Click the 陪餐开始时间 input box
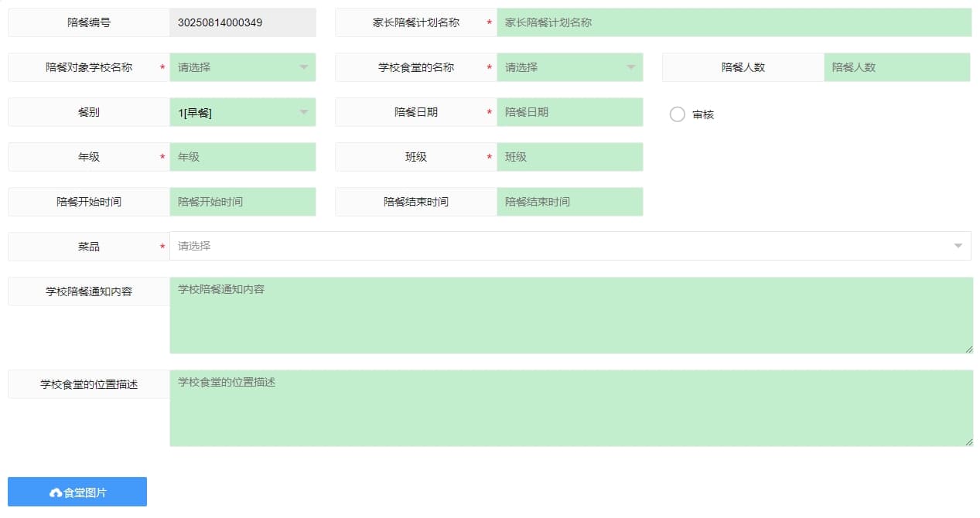Screen dimensions: 980x518 click(243, 202)
